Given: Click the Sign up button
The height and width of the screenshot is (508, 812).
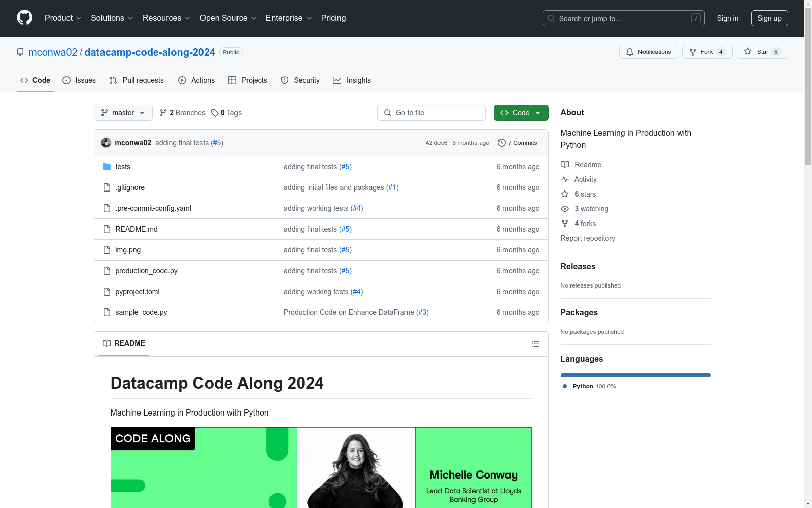Looking at the screenshot, I should tap(769, 18).
